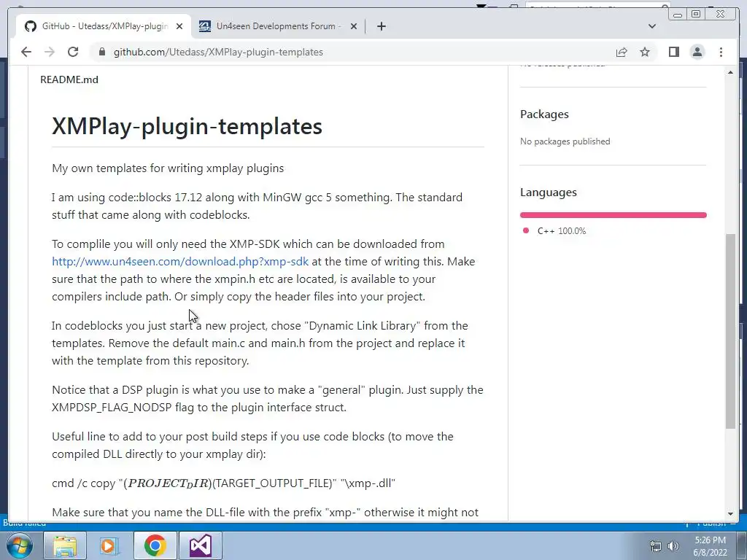Viewport: 747px width, 560px height.
Task: Click the GitHub favicon on first tab
Action: click(31, 26)
